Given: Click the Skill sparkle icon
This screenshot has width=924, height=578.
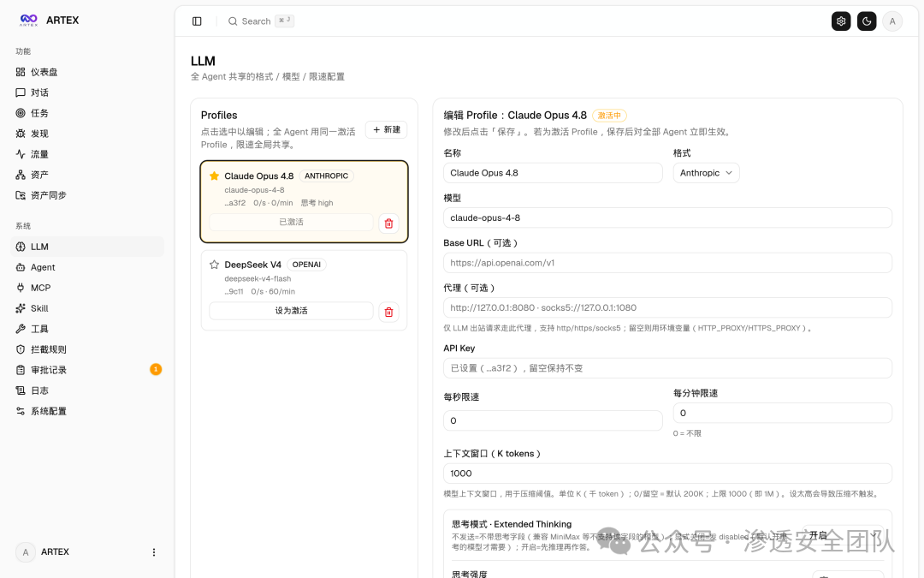Looking at the screenshot, I should [21, 308].
